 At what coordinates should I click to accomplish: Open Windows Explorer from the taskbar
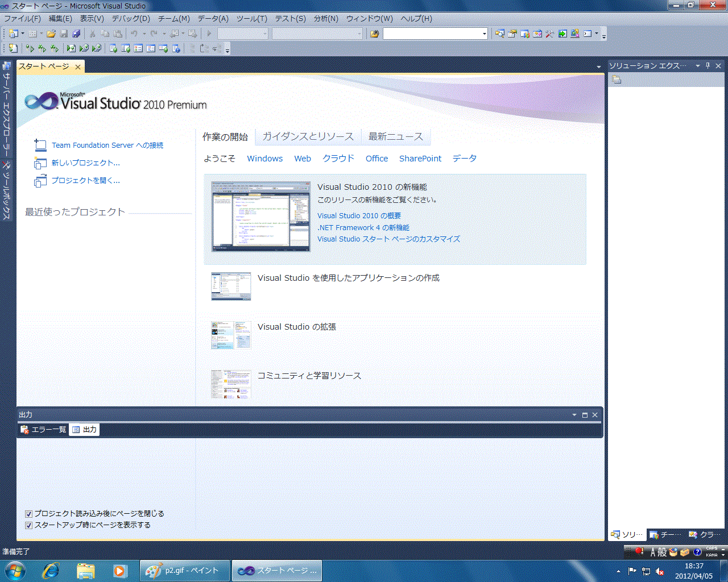pyautogui.click(x=85, y=571)
